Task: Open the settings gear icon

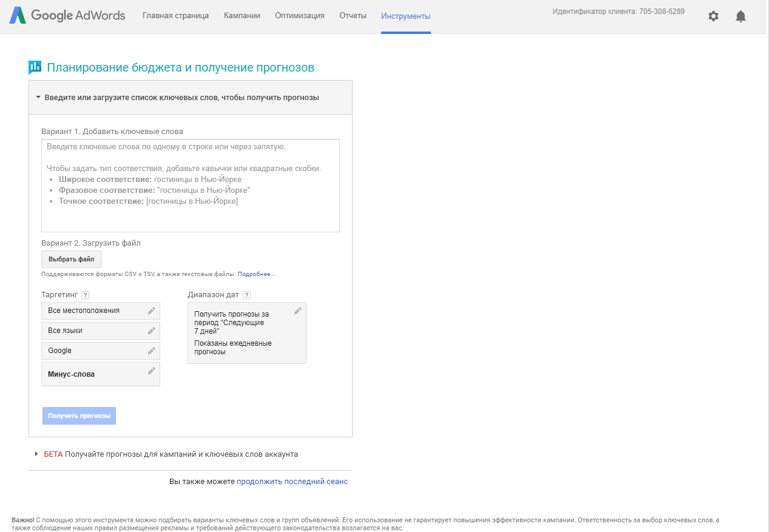Action: (x=713, y=16)
